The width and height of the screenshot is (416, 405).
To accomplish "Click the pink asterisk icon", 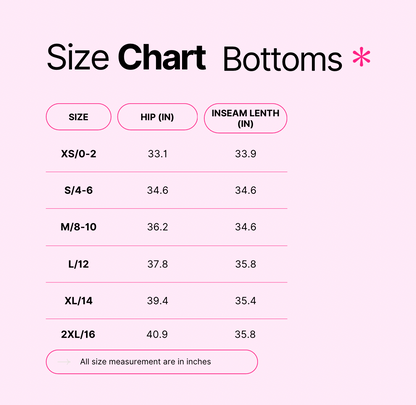I will pyautogui.click(x=361, y=57).
